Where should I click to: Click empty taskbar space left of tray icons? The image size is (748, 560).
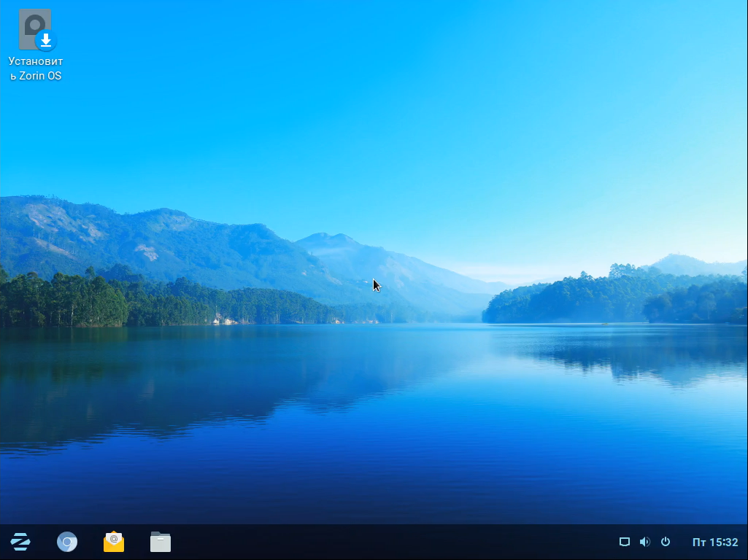[569, 542]
